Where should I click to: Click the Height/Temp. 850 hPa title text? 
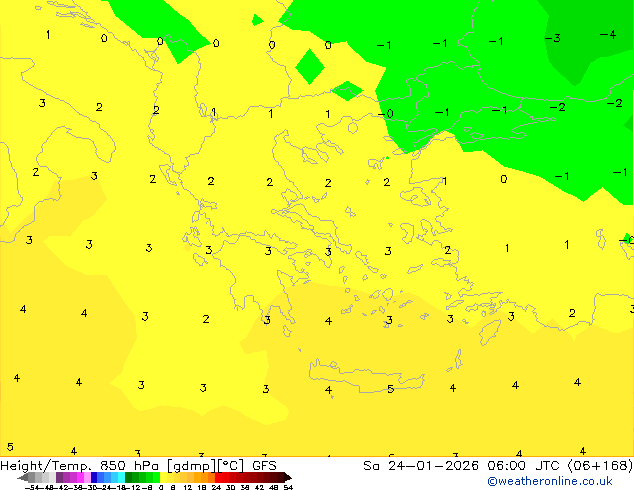[80, 466]
